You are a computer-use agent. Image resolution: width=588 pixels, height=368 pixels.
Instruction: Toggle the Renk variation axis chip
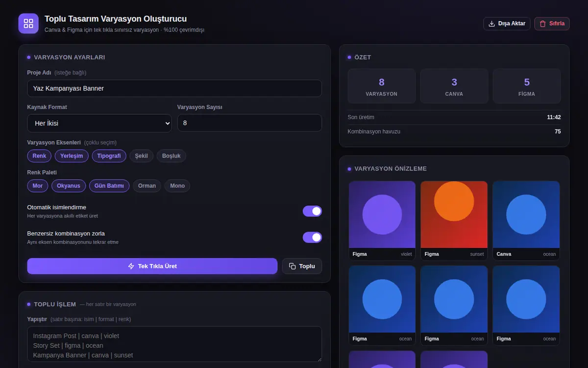tap(39, 156)
